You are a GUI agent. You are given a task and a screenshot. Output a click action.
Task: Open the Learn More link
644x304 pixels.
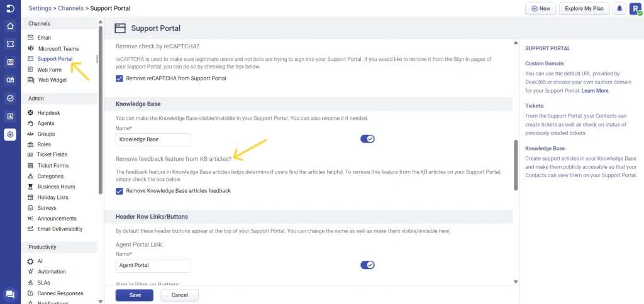pos(595,90)
